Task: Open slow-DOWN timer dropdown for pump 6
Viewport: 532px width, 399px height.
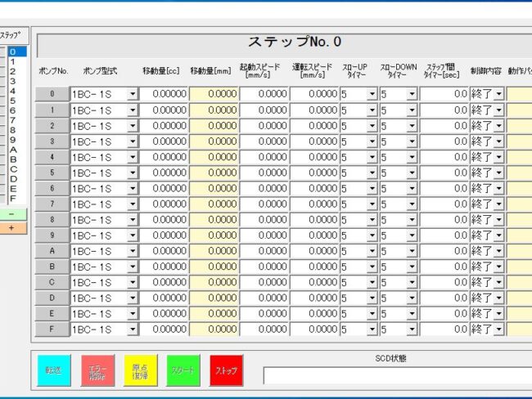Action: 412,188
